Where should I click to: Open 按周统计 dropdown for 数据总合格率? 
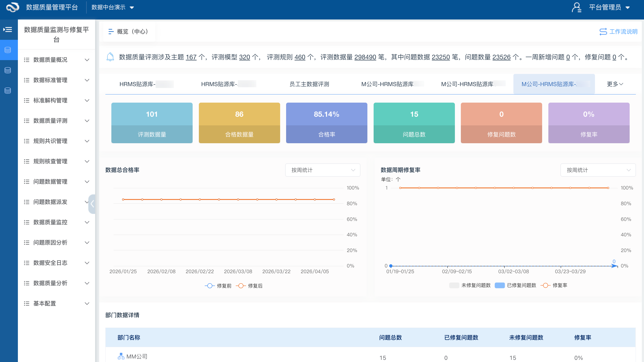click(x=322, y=170)
